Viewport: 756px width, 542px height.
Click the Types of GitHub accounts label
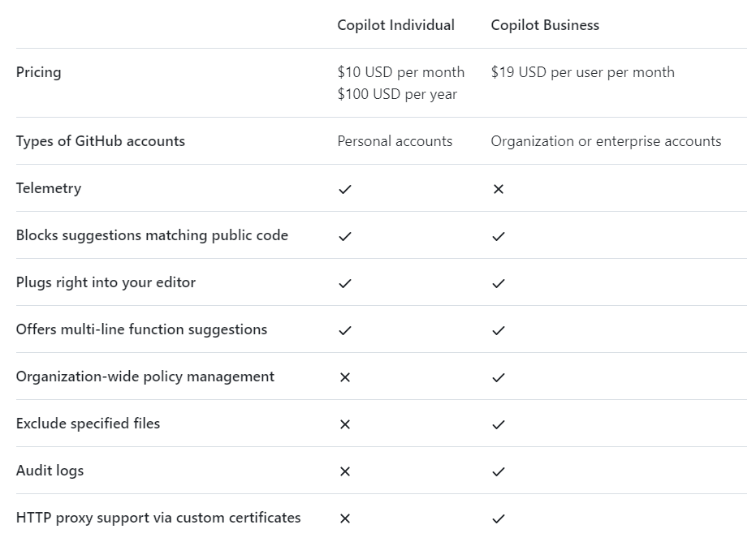pyautogui.click(x=100, y=141)
